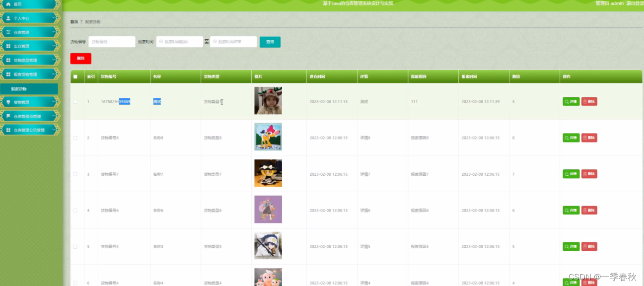Check the checkbox for row 货物编号7

coord(75,174)
